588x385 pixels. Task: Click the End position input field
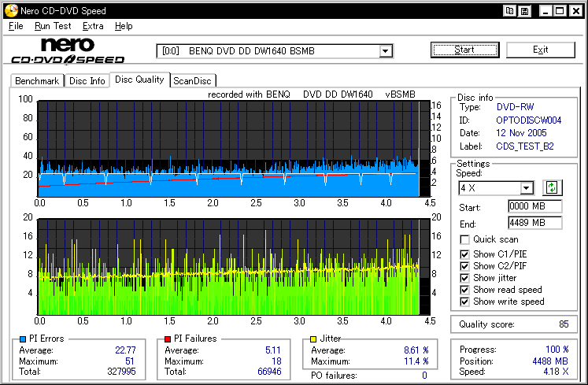coord(534,223)
